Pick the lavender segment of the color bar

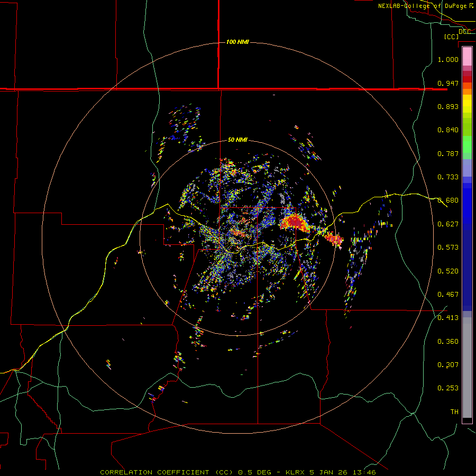tap(467, 168)
